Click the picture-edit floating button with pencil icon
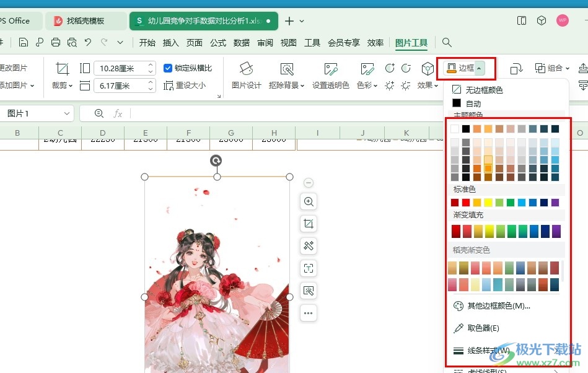 pos(308,246)
